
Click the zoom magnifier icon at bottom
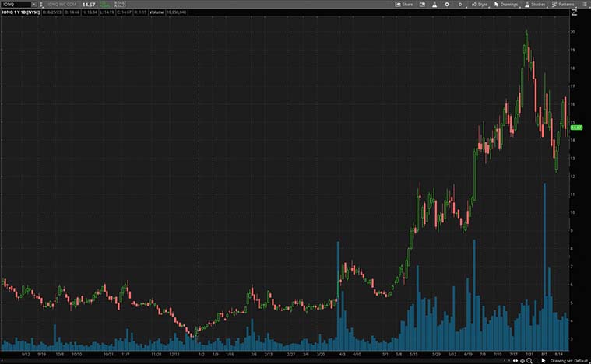pos(529,361)
